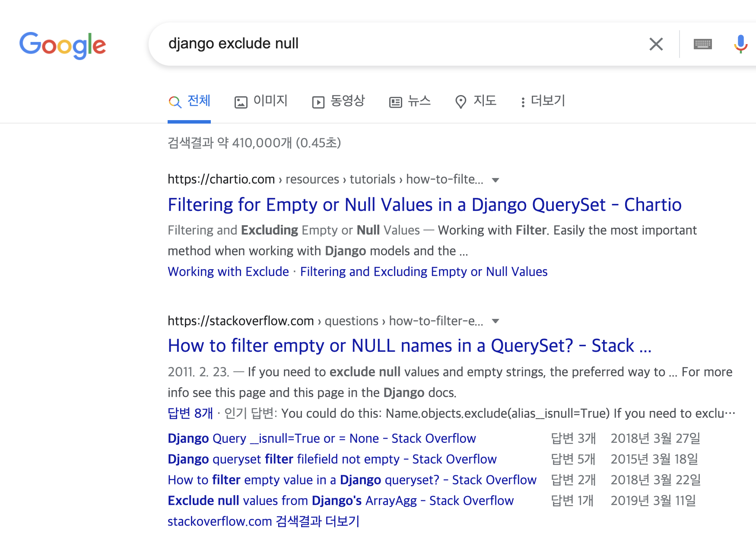Viewport: 756px width, 560px height.
Task: Click the magnifier icon on 전체 tab
Action: pos(175,102)
